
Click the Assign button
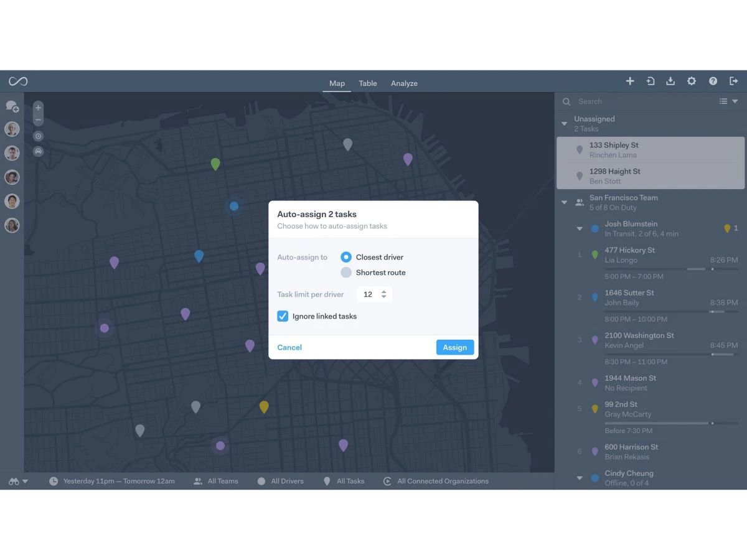pos(455,347)
